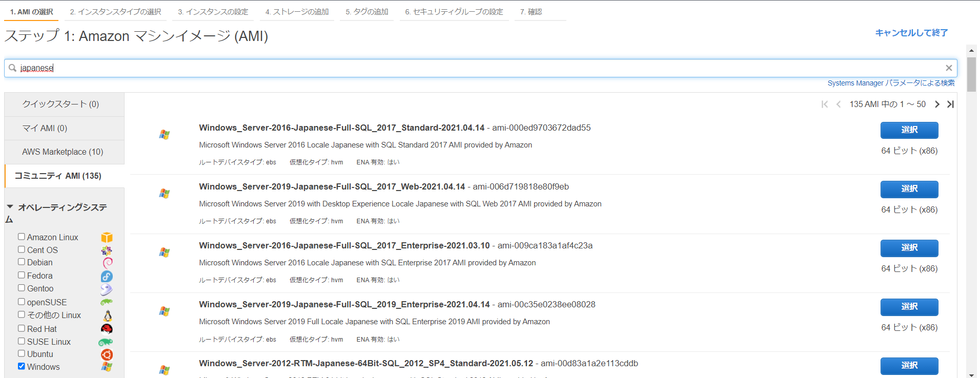Click Windows logo of SQL_2017_Enterprise AMI
Image resolution: width=980 pixels, height=378 pixels.
[164, 252]
